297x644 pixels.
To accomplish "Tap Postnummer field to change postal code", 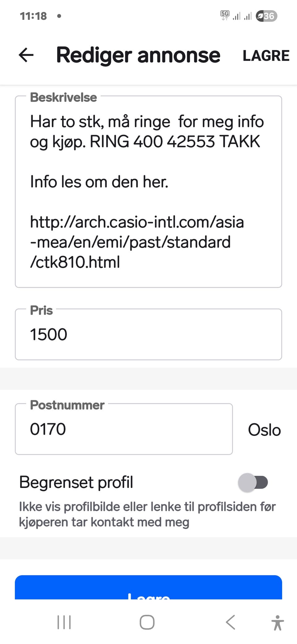I will pos(124,429).
